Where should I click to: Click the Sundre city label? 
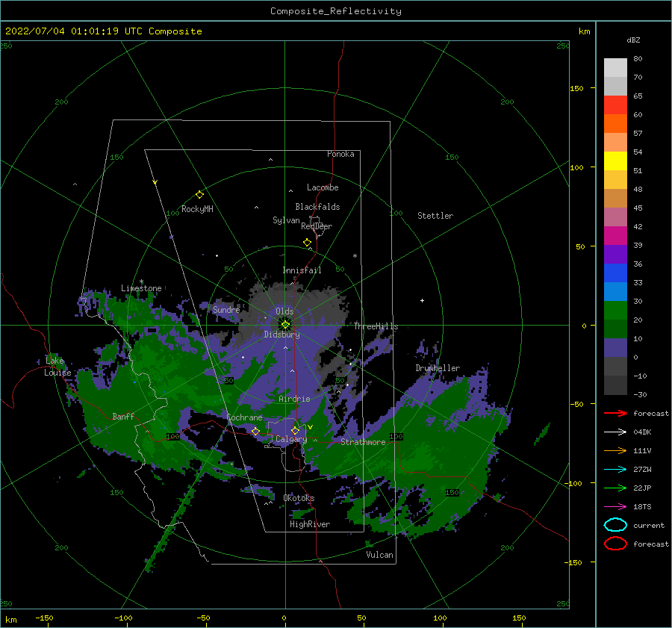click(226, 309)
